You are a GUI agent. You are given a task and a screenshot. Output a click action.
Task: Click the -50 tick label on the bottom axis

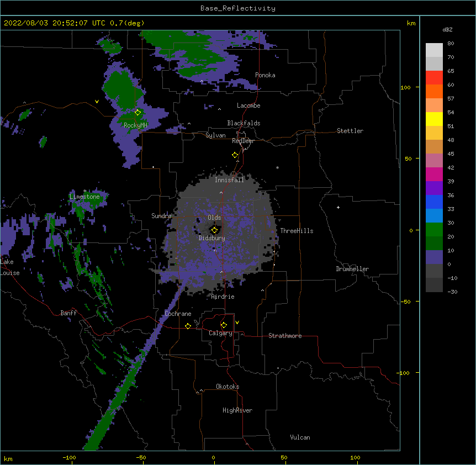[141, 457]
